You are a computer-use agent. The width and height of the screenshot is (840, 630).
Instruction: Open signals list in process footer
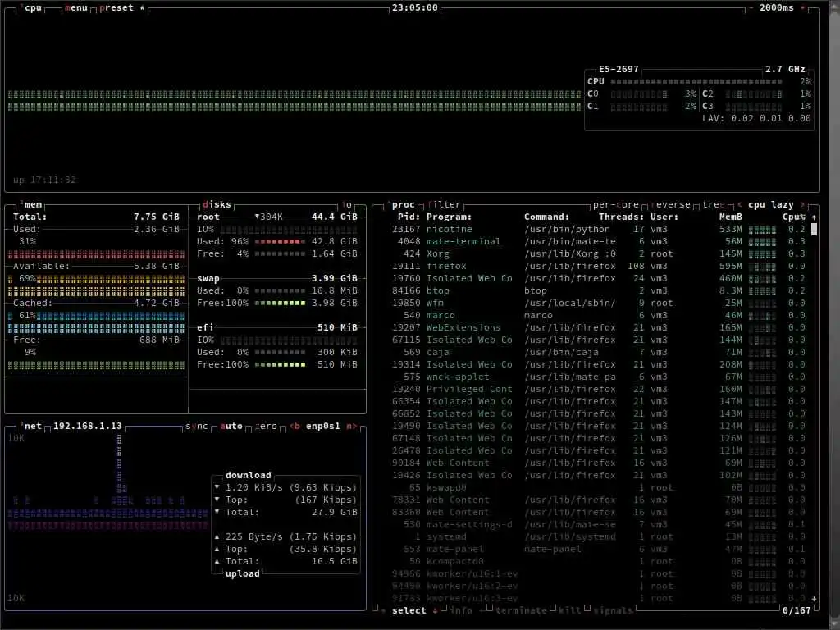point(613,610)
